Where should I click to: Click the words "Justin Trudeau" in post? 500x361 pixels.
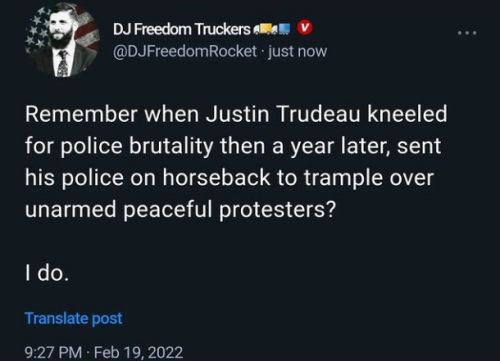(283, 114)
